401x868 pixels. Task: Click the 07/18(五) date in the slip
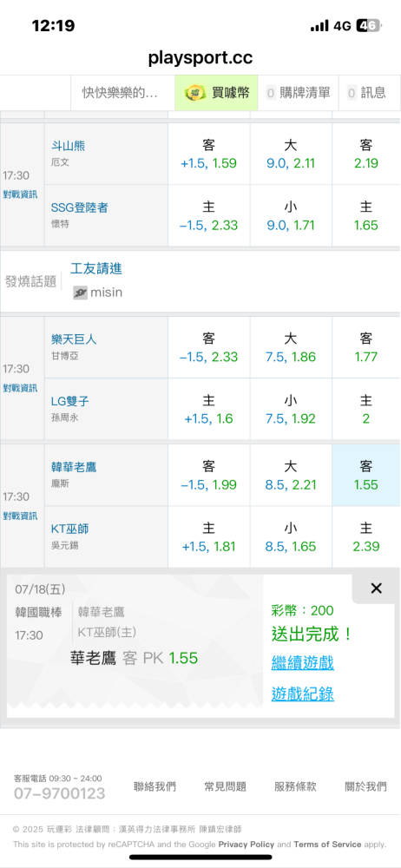41,589
